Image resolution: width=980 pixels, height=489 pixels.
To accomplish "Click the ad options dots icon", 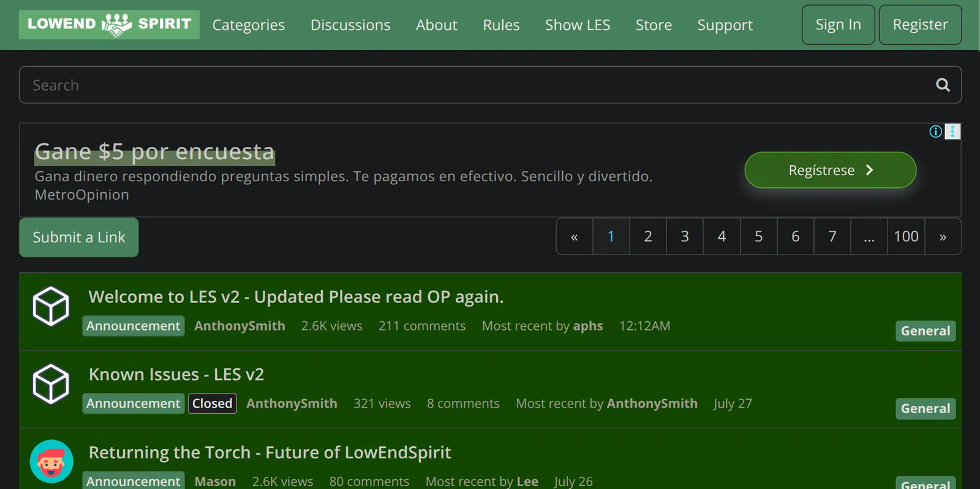I will coord(952,132).
